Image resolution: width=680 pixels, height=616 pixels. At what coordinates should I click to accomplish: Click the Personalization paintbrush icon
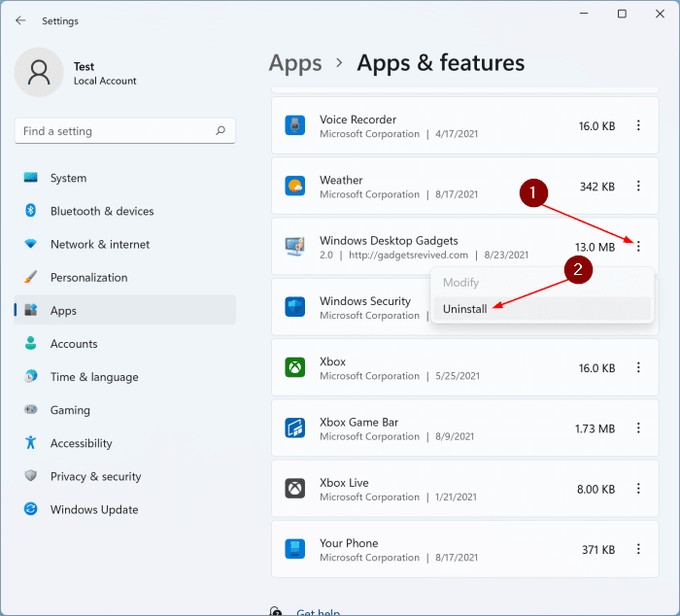[31, 277]
